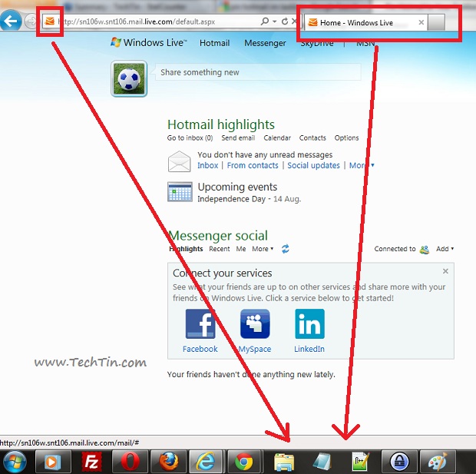The image size is (476, 474).
Task: Open the padlock taskbar icon
Action: (x=399, y=462)
